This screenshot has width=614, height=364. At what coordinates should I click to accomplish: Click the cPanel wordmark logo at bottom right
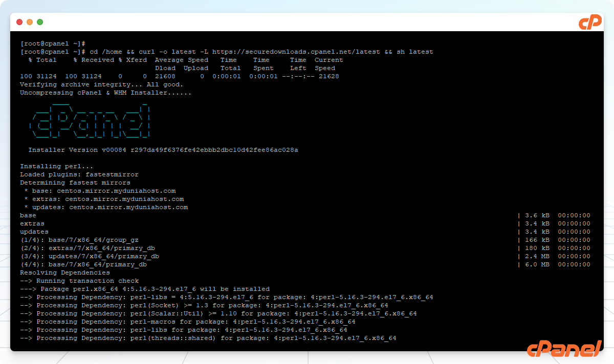pyautogui.click(x=564, y=349)
